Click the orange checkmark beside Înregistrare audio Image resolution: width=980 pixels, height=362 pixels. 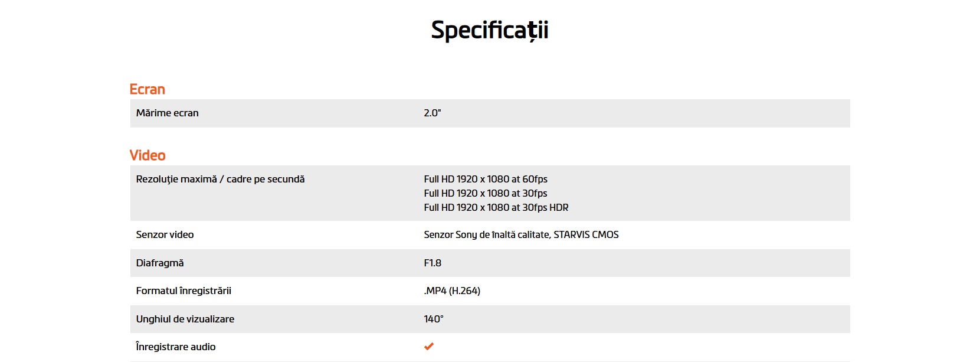pos(429,347)
